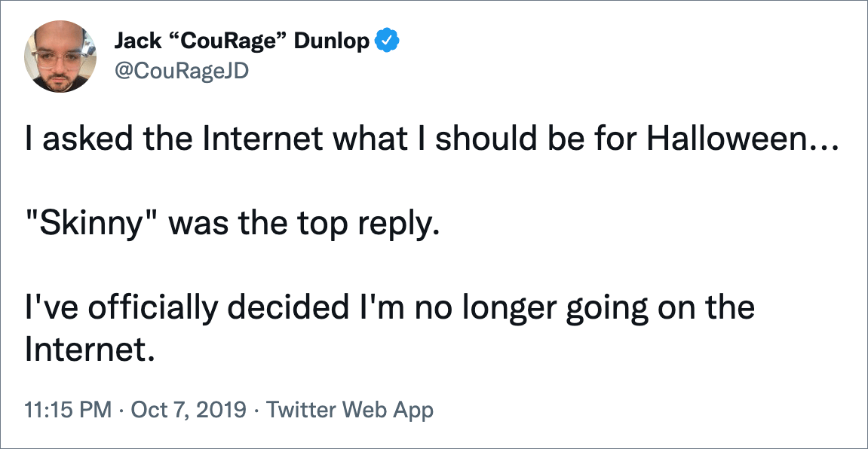Click the 11:15 PM timestamp
This screenshot has width=868, height=449.
pyautogui.click(x=68, y=411)
